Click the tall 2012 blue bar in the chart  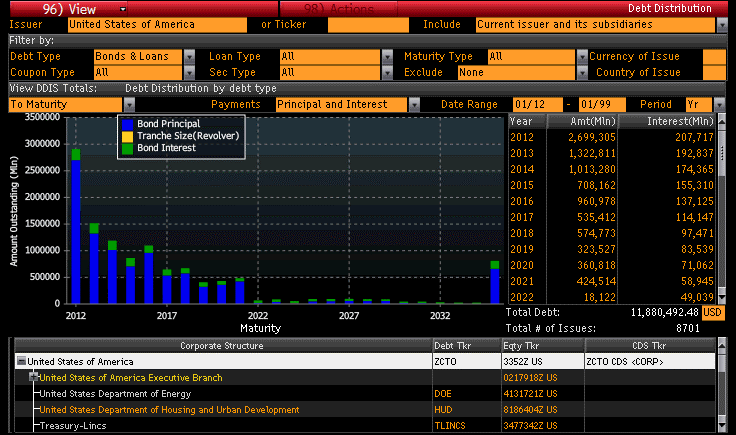[76, 232]
